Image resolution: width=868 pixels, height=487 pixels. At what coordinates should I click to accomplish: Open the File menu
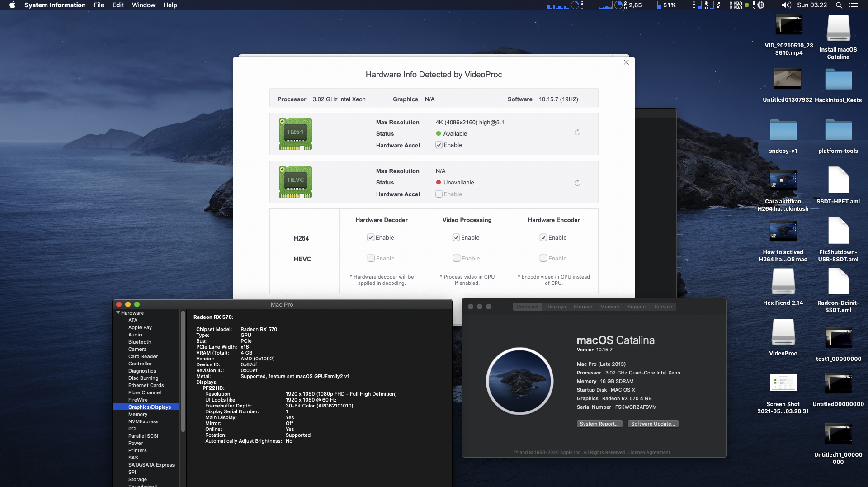point(99,5)
